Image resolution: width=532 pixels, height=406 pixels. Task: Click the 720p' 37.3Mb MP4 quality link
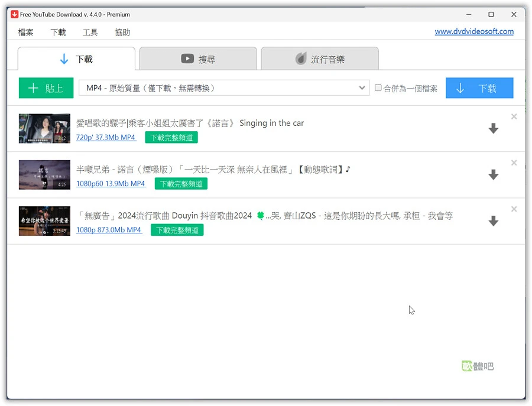pyautogui.click(x=106, y=137)
